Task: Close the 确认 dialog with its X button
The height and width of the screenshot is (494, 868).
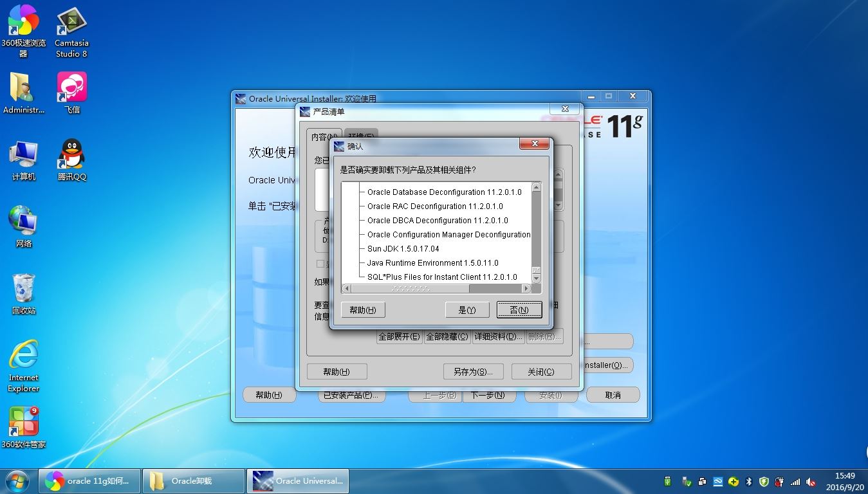Action: click(534, 144)
